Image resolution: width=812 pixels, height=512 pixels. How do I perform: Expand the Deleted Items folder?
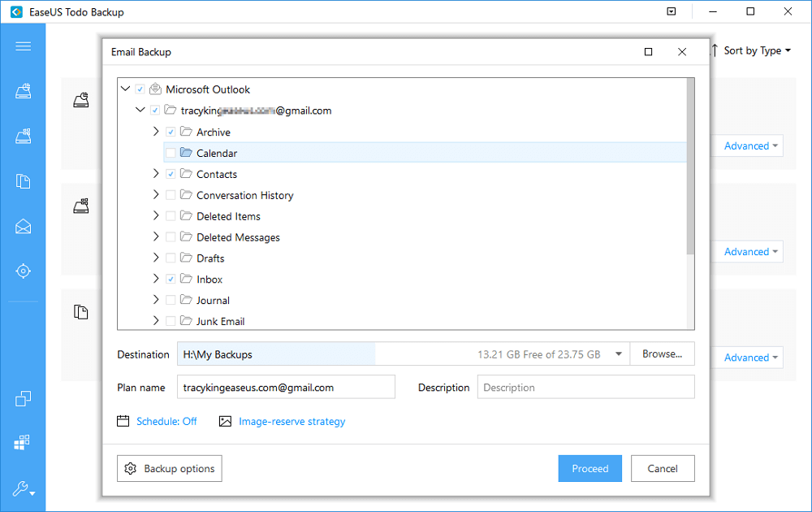coord(156,215)
